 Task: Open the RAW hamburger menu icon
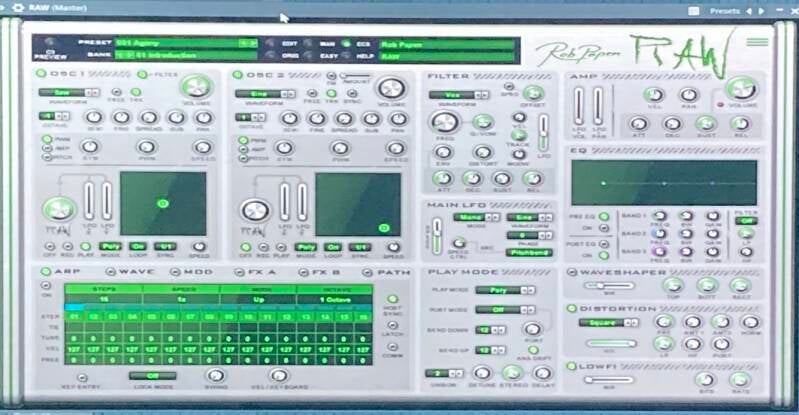tap(757, 42)
